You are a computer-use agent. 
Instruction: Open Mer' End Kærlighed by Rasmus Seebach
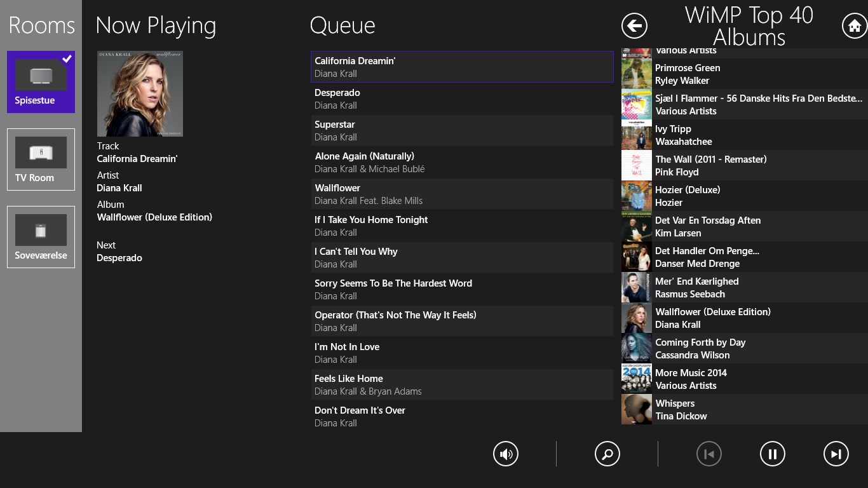745,287
